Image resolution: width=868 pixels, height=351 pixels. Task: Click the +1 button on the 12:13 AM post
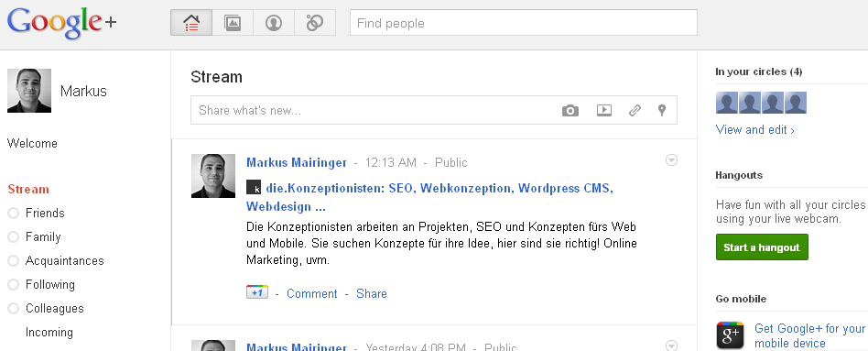pos(257,292)
